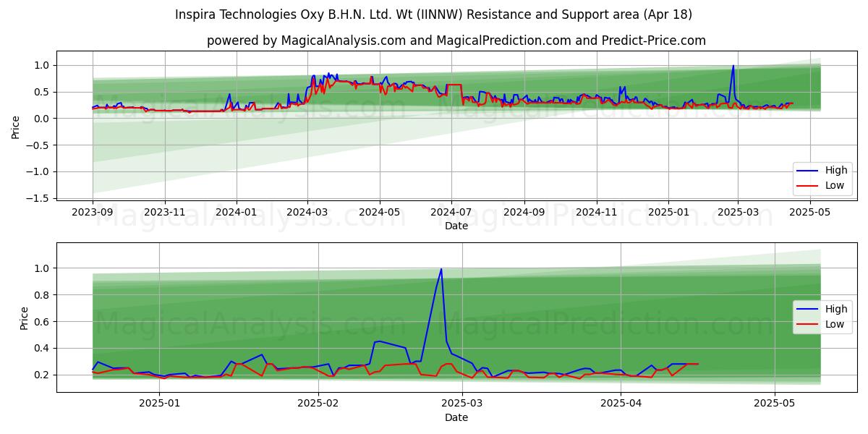Viewport: 868px width, 434px height.
Task: Click 'Low' in the top chart legend
Action: [x=835, y=186]
